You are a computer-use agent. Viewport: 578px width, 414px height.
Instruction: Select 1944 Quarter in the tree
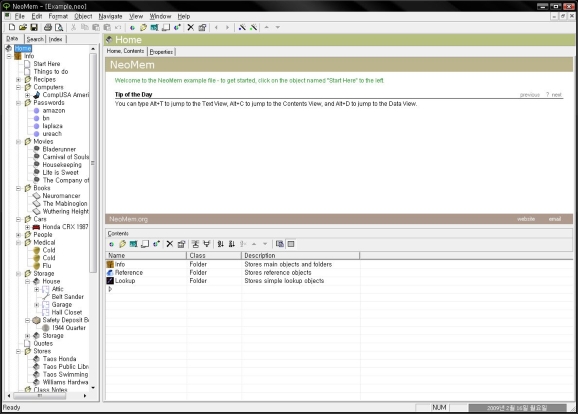click(x=69, y=328)
